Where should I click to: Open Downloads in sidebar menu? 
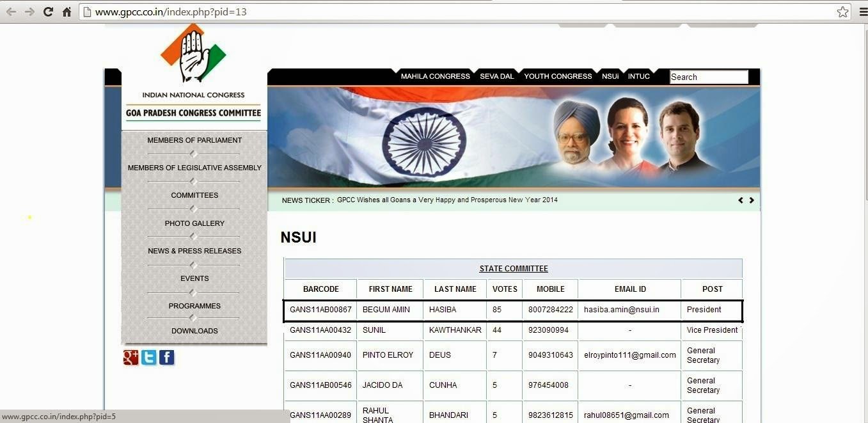[x=194, y=331]
